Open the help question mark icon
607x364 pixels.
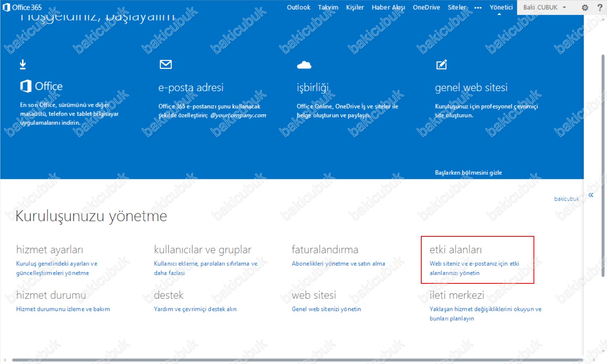[599, 7]
